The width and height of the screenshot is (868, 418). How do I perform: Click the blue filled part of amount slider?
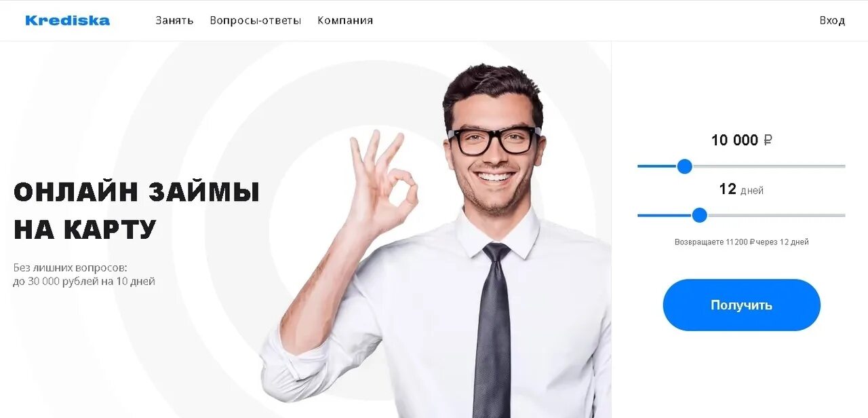pos(657,166)
